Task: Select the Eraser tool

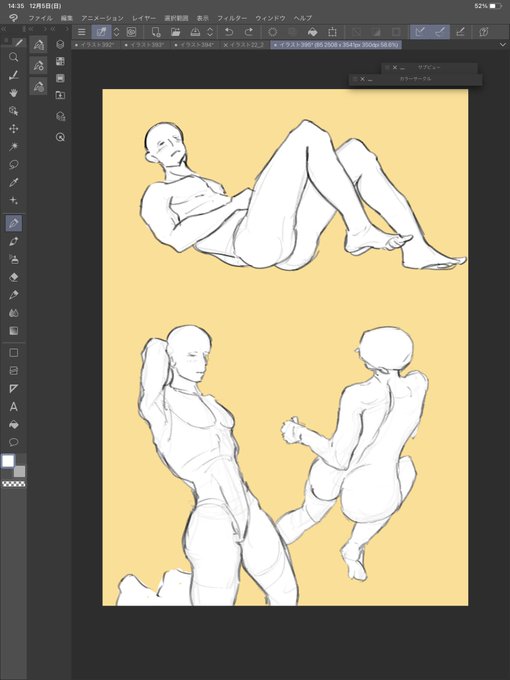Action: 13,277
